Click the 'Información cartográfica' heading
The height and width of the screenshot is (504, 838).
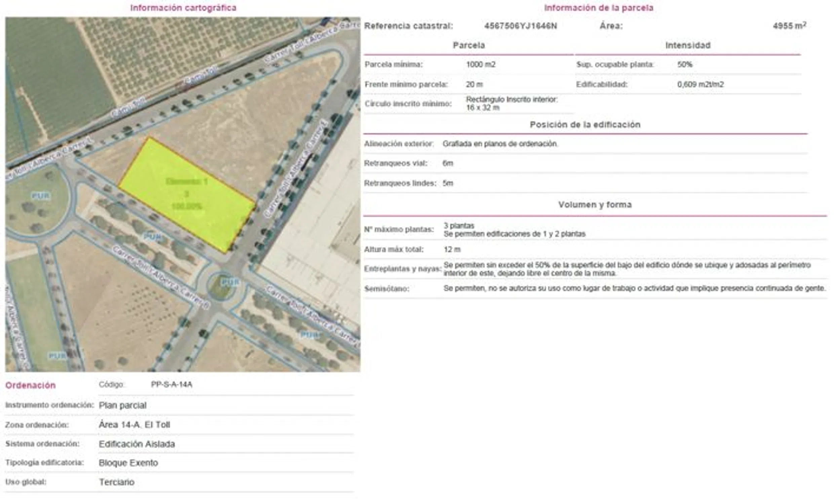[x=183, y=8]
